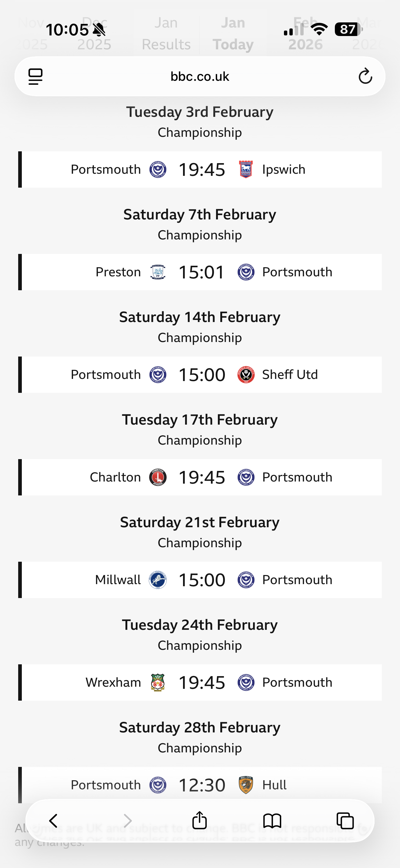Tap the Safari page reload icon
The height and width of the screenshot is (868, 400).
pyautogui.click(x=365, y=76)
